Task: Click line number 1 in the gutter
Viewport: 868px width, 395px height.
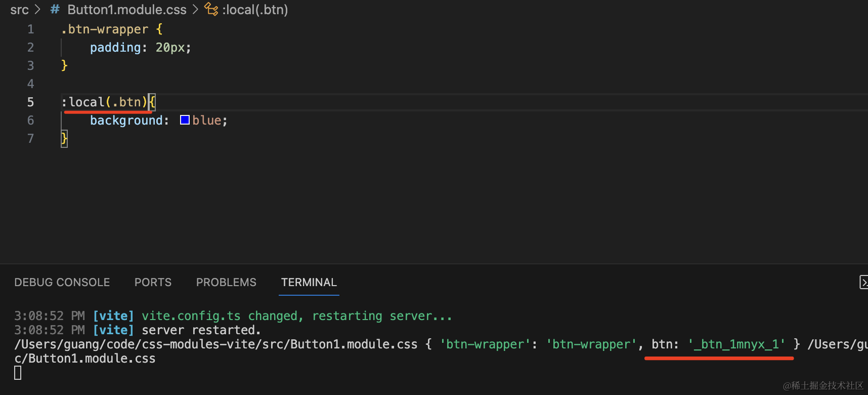Action: tap(31, 29)
